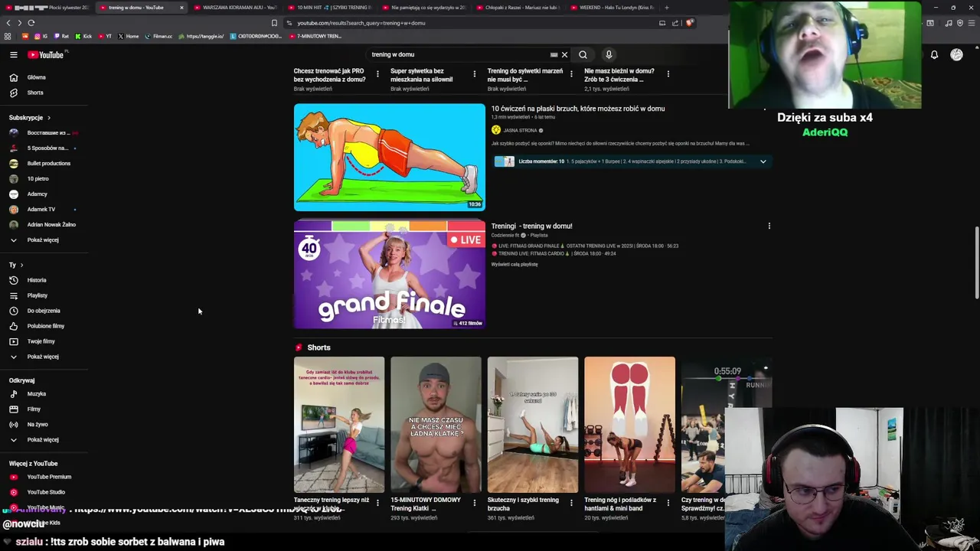
Task: Open the Subskrypcje section header
Action: pos(29,118)
